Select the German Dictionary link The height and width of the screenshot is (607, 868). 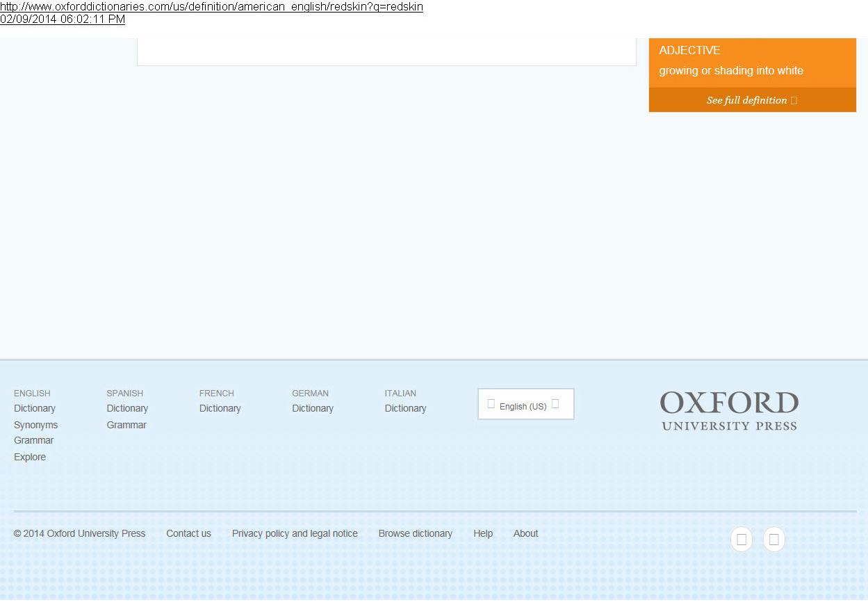pos(313,408)
